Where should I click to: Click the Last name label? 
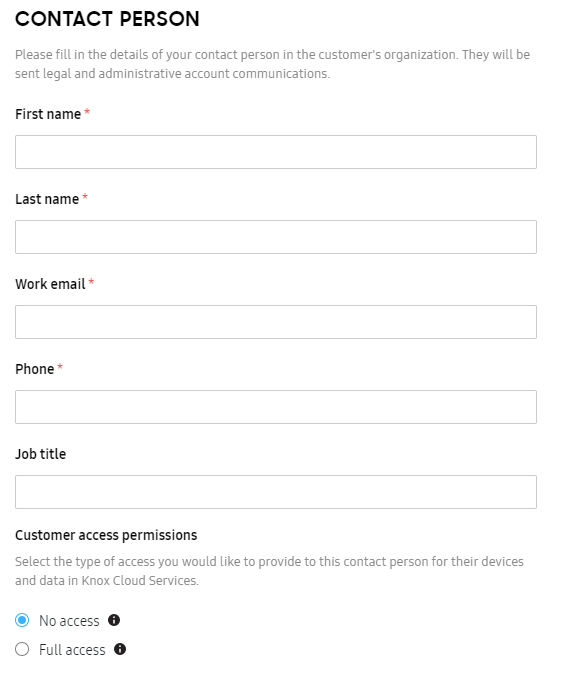tap(47, 199)
